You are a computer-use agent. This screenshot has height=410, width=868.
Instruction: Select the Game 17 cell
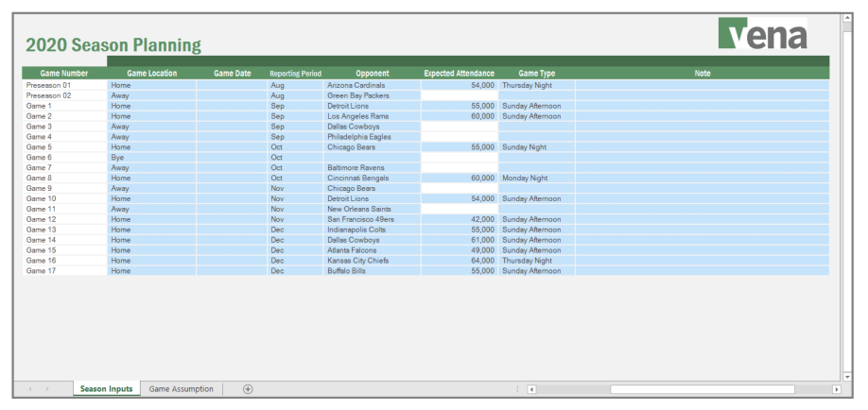click(x=64, y=271)
